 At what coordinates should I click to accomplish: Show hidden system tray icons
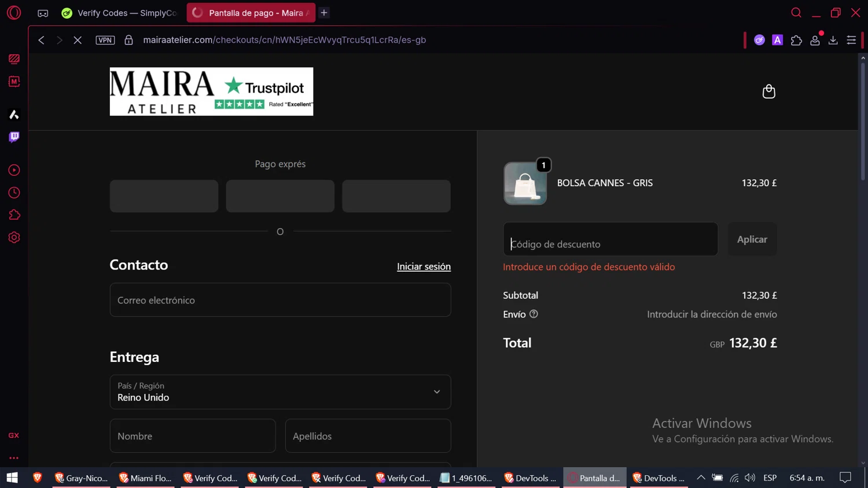point(701,478)
